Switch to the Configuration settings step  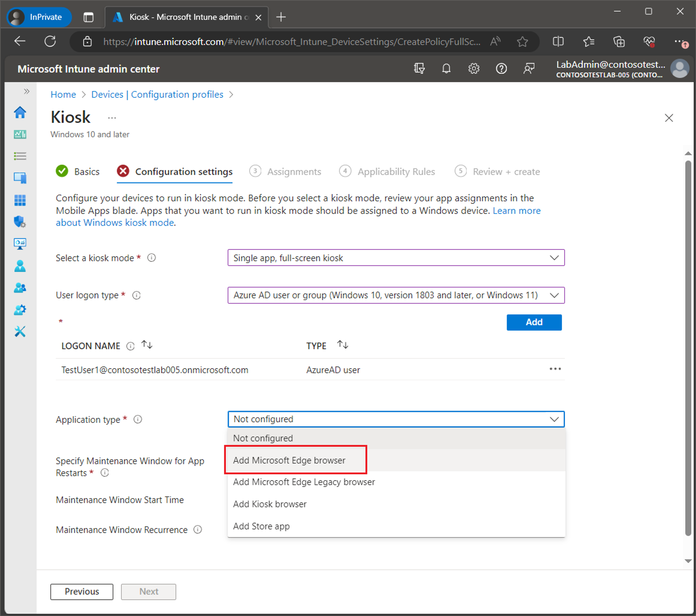pyautogui.click(x=175, y=171)
